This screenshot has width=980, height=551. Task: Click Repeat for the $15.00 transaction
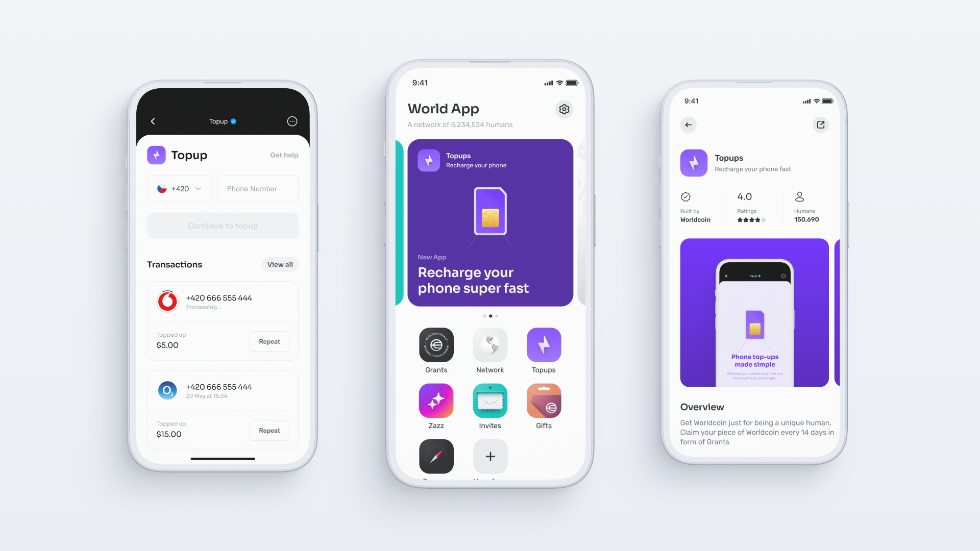coord(269,430)
